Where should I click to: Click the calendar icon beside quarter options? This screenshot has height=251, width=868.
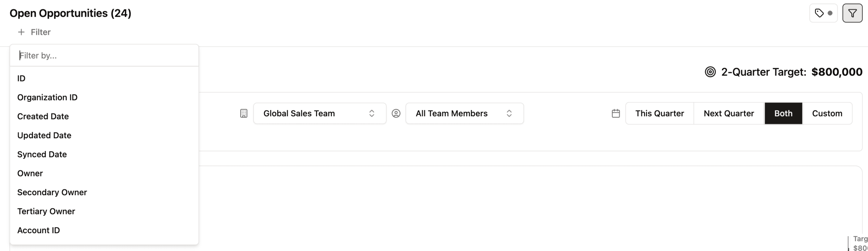click(616, 113)
